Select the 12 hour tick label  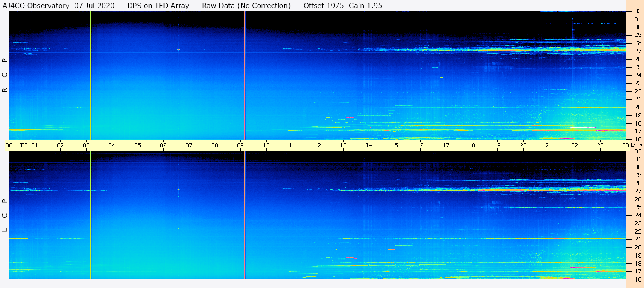click(318, 145)
